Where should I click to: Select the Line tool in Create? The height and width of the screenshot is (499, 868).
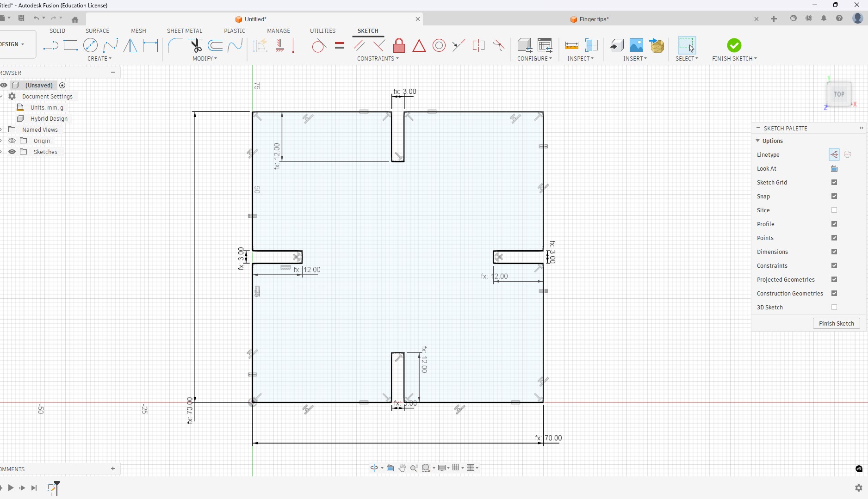(x=50, y=45)
